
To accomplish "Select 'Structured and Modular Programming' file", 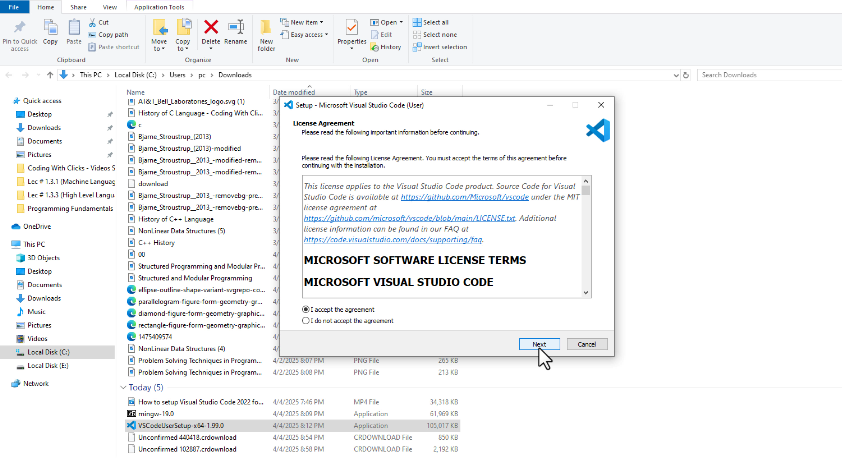I will coord(195,279).
